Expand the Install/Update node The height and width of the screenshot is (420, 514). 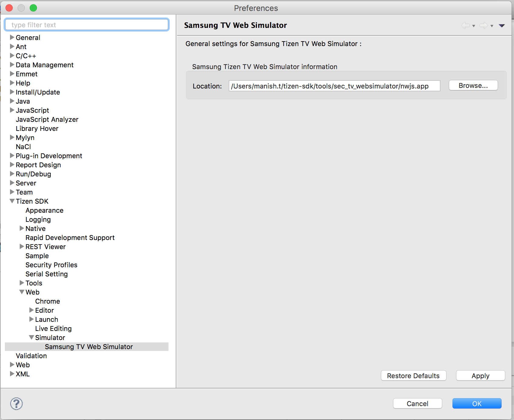pyautogui.click(x=12, y=92)
